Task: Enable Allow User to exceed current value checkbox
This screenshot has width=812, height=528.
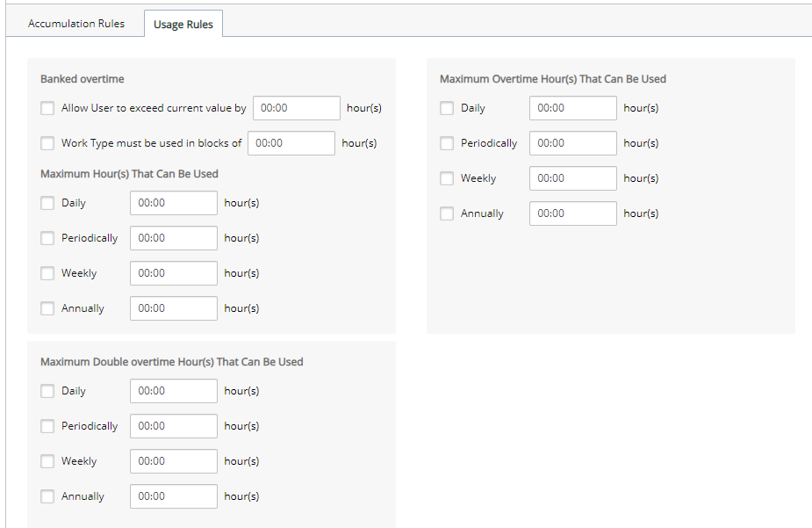Action: 47,108
